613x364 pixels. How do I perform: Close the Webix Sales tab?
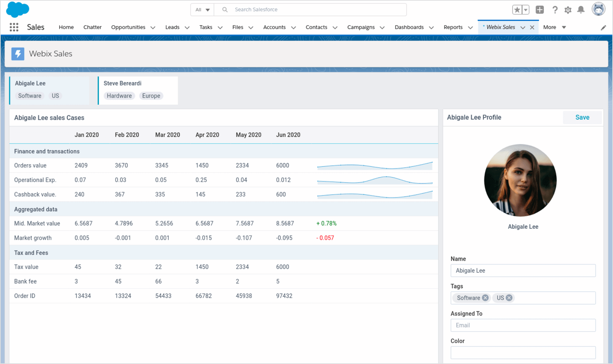(532, 27)
